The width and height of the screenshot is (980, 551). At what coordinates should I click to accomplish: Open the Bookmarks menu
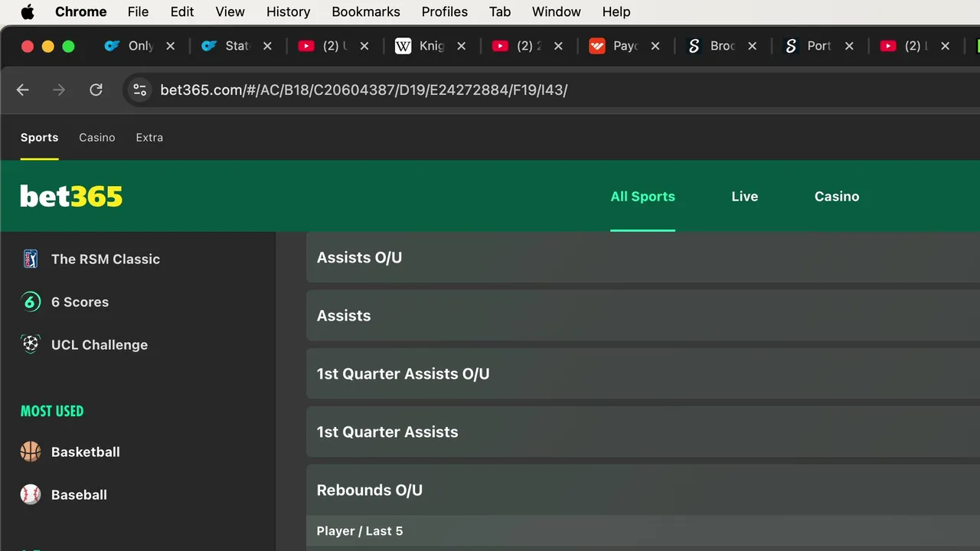click(366, 11)
